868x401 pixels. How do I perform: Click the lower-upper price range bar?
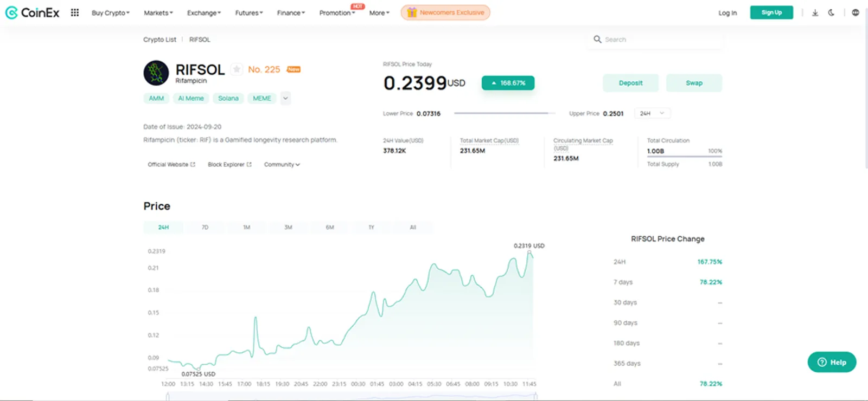coord(505,113)
